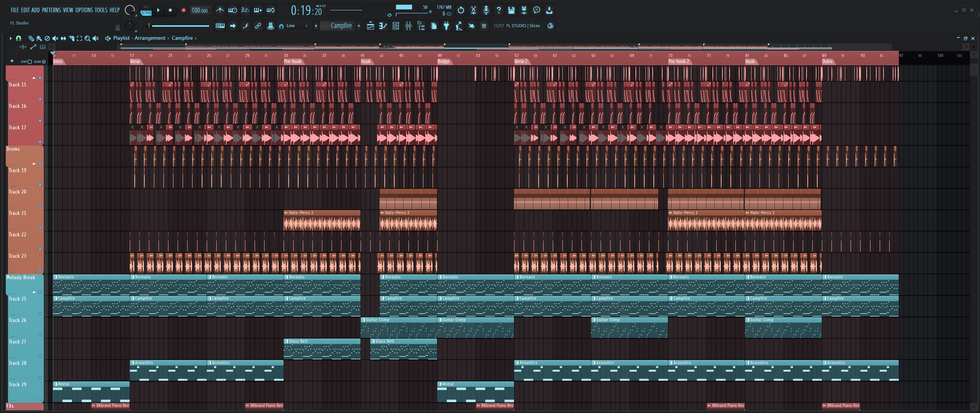Click the song time display 0:19:20
The height and width of the screenshot is (413, 980).
(x=306, y=10)
